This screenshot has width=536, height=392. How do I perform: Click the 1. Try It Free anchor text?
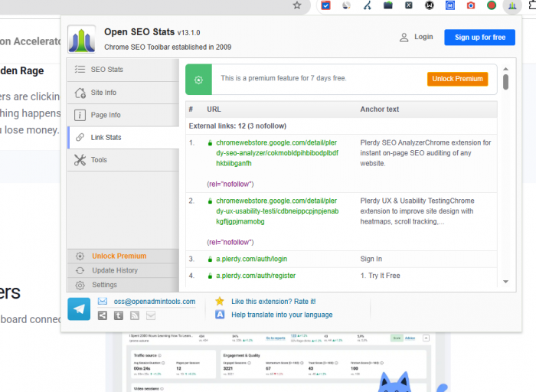(x=380, y=276)
